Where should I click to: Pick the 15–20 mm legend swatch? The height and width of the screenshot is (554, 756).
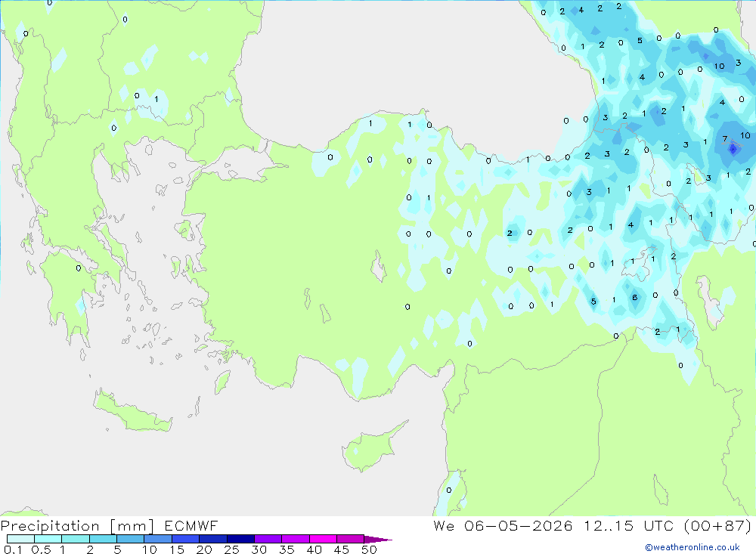185,539
